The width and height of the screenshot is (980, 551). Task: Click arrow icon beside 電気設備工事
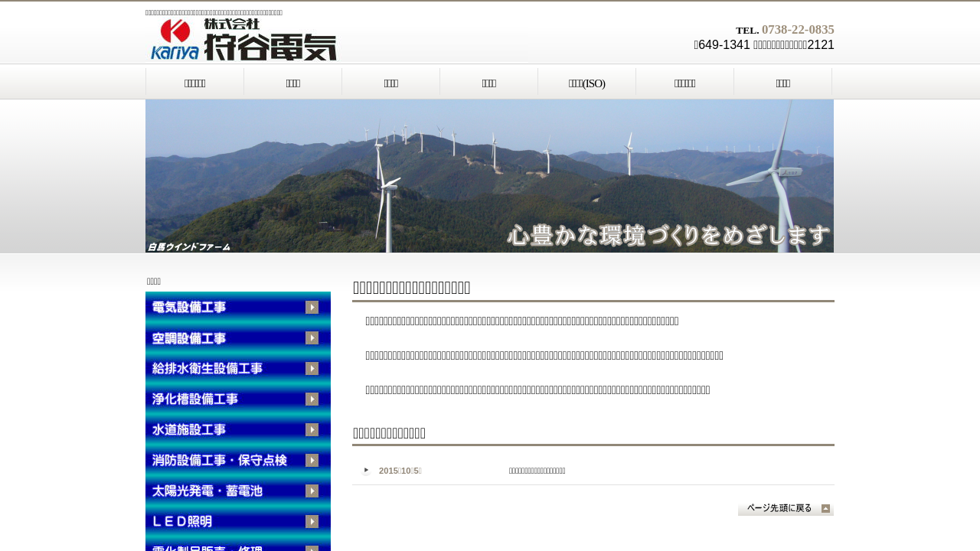tap(312, 308)
